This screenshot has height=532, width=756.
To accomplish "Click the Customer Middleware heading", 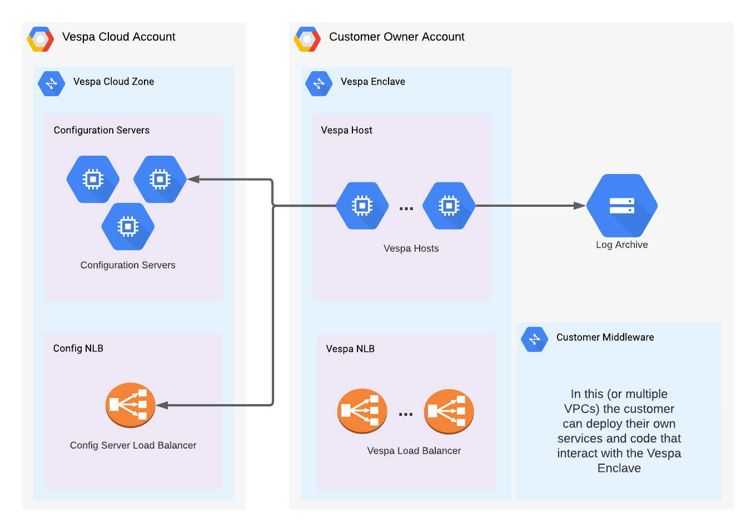I will click(605, 337).
